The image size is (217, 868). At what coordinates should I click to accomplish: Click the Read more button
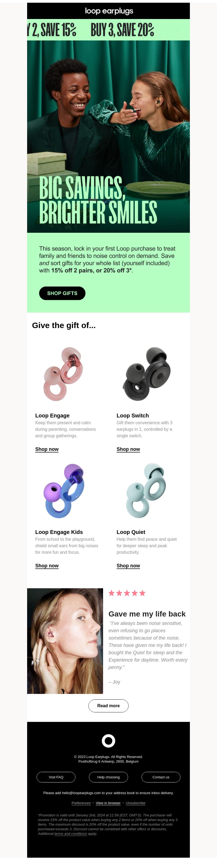(x=108, y=706)
